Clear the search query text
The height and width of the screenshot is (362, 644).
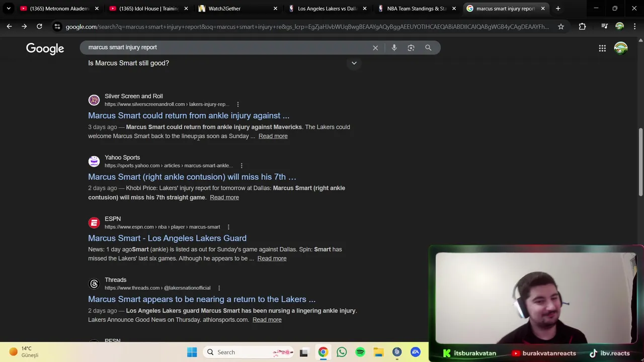[x=375, y=48]
